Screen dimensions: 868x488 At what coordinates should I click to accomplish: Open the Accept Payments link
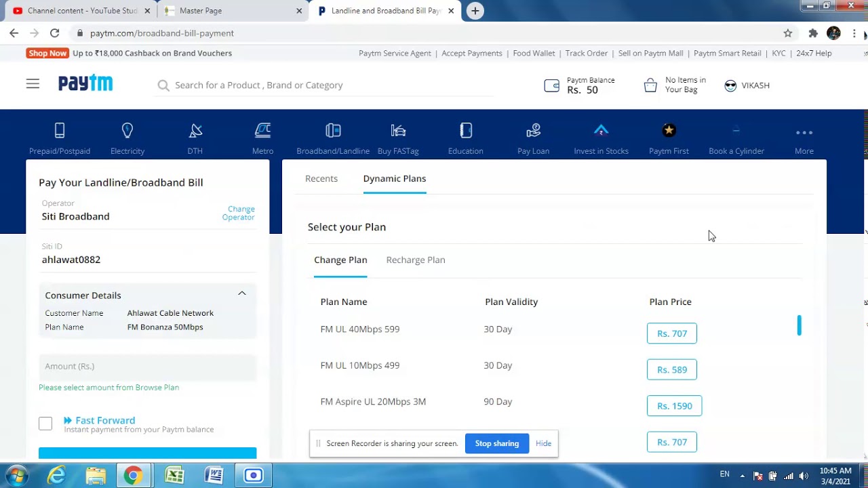pyautogui.click(x=472, y=53)
